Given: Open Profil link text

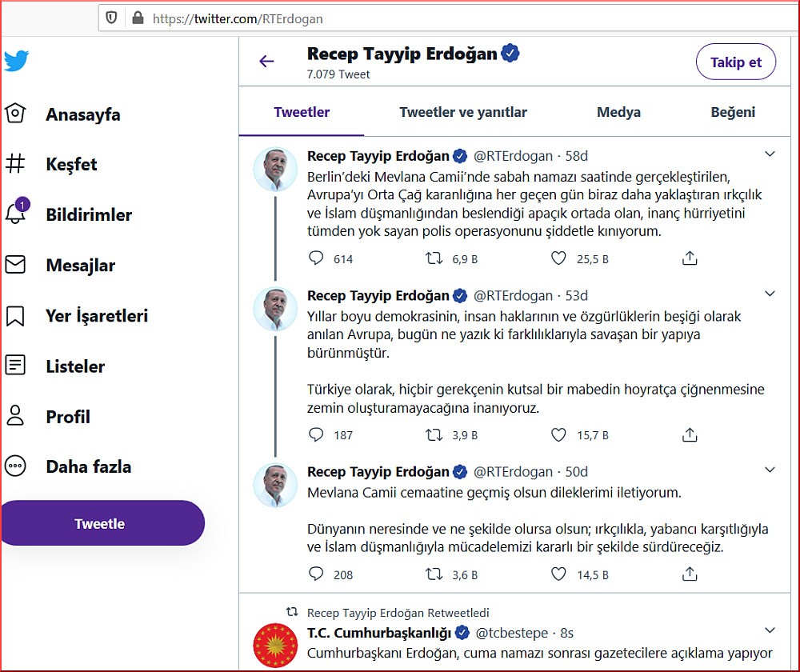Looking at the screenshot, I should coord(68,416).
